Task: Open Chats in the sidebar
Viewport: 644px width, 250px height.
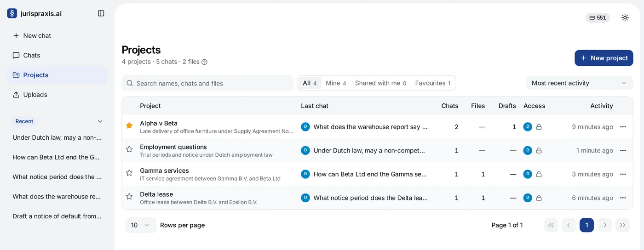Action: click(x=57, y=55)
